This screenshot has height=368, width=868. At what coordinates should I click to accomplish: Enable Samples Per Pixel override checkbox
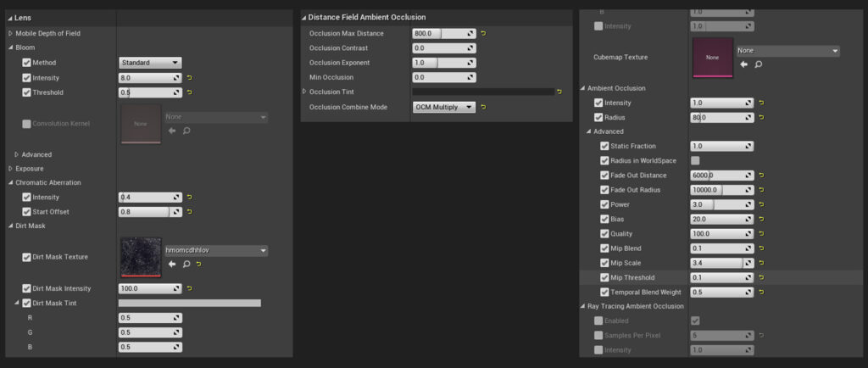[x=598, y=335]
